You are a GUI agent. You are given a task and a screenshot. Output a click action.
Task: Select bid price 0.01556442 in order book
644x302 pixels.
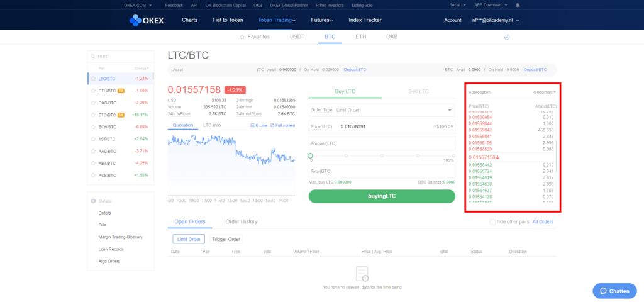pyautogui.click(x=480, y=165)
